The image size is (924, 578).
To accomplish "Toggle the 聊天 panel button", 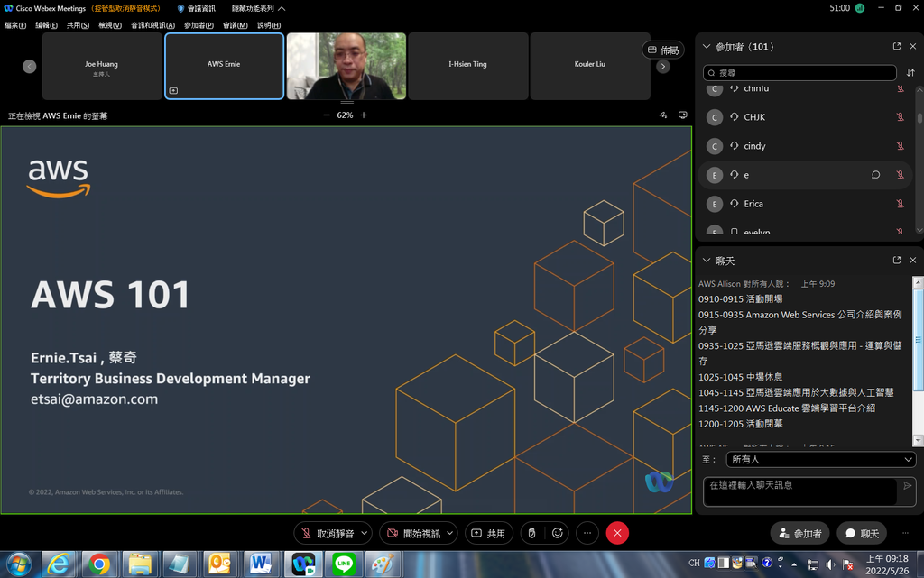I will pos(862,533).
